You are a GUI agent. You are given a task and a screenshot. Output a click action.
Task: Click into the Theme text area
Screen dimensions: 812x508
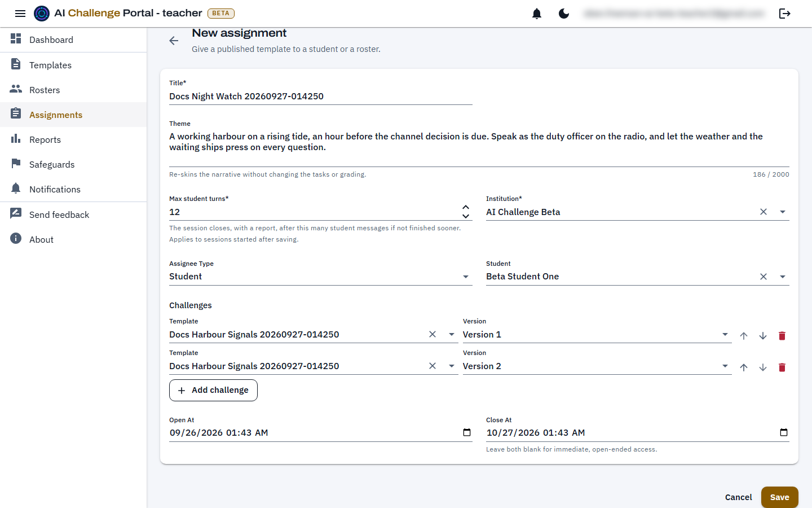point(479,147)
